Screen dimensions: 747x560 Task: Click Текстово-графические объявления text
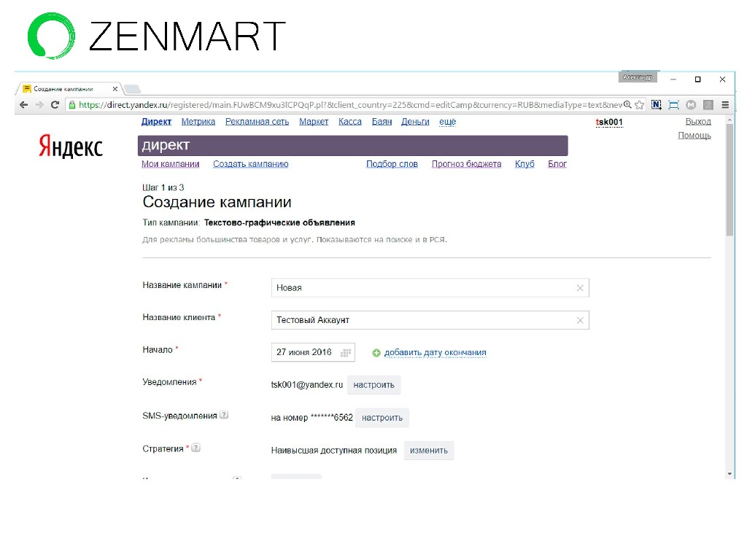tap(279, 223)
